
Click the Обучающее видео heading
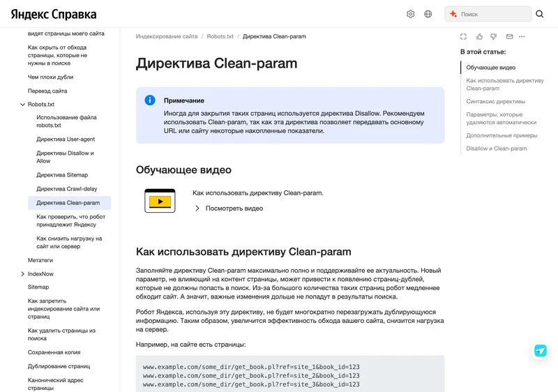pos(183,169)
